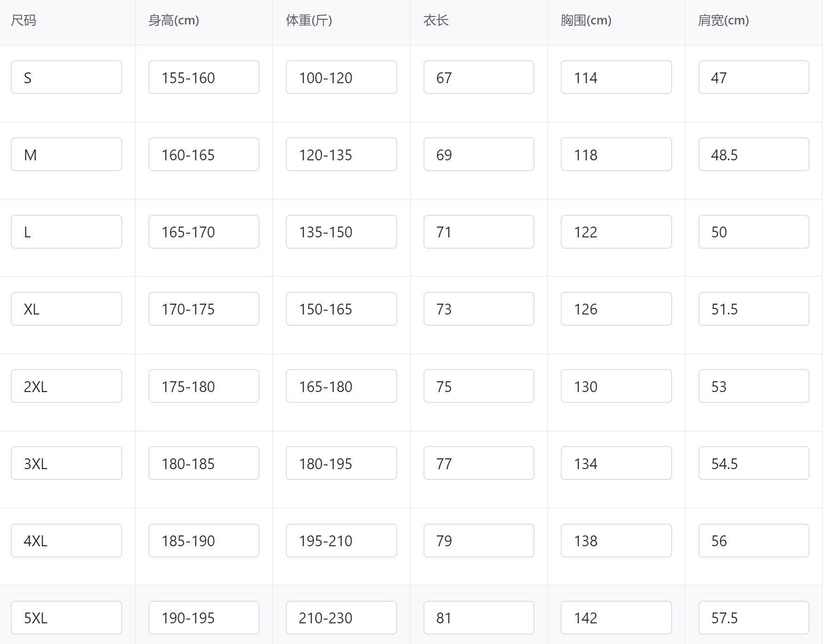Click the shoulder width field showing 48.5
The image size is (823, 644).
753,154
